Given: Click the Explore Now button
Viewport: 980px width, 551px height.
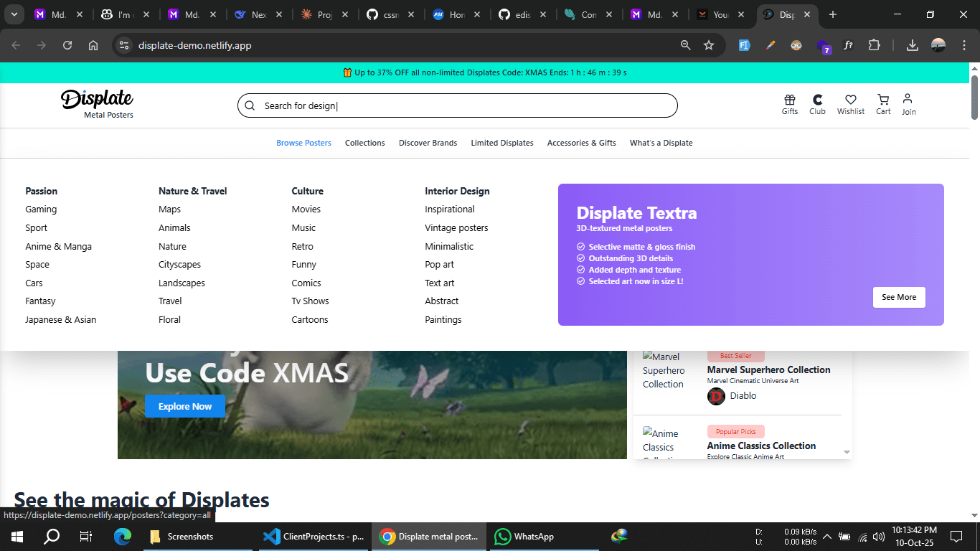Looking at the screenshot, I should [x=185, y=406].
